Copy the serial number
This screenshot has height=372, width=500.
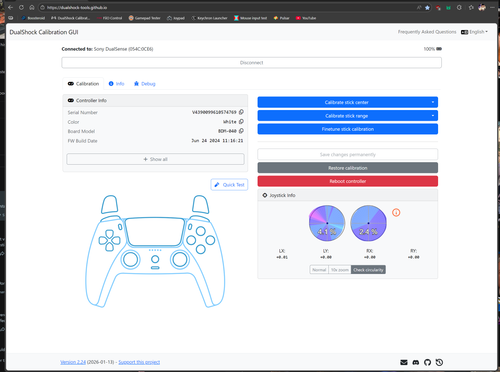click(x=241, y=112)
